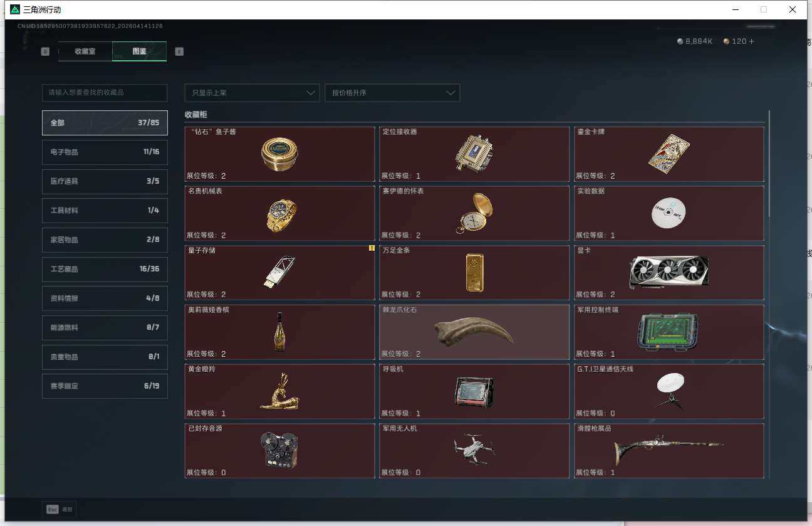Click the 37/85 count in 全部 row
Screen dimensions: 812x526
point(148,123)
